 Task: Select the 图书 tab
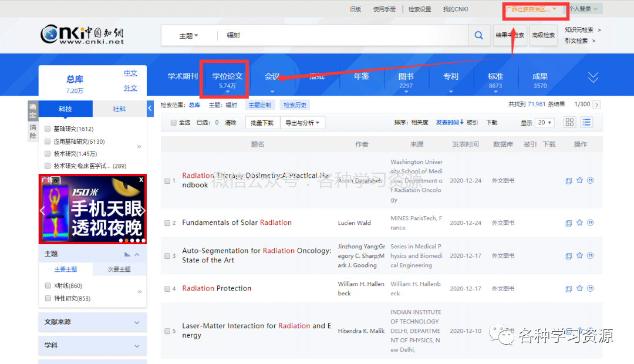pyautogui.click(x=406, y=80)
